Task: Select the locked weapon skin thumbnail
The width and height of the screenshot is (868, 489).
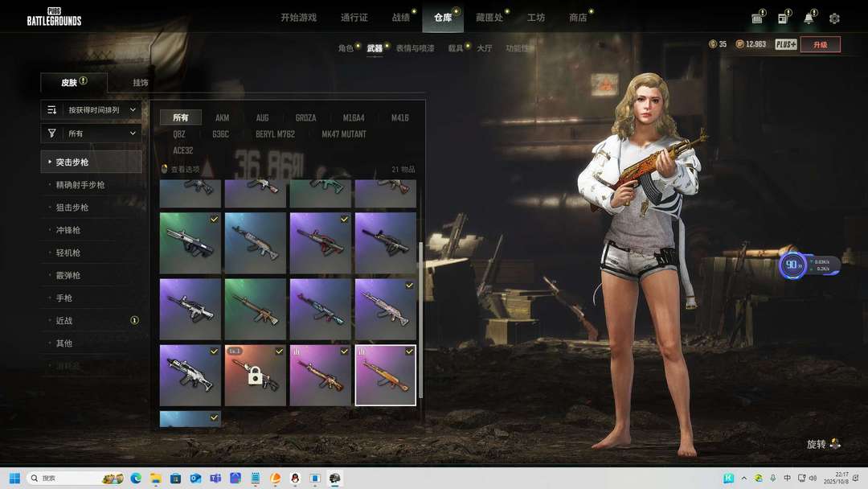Action: (255, 376)
